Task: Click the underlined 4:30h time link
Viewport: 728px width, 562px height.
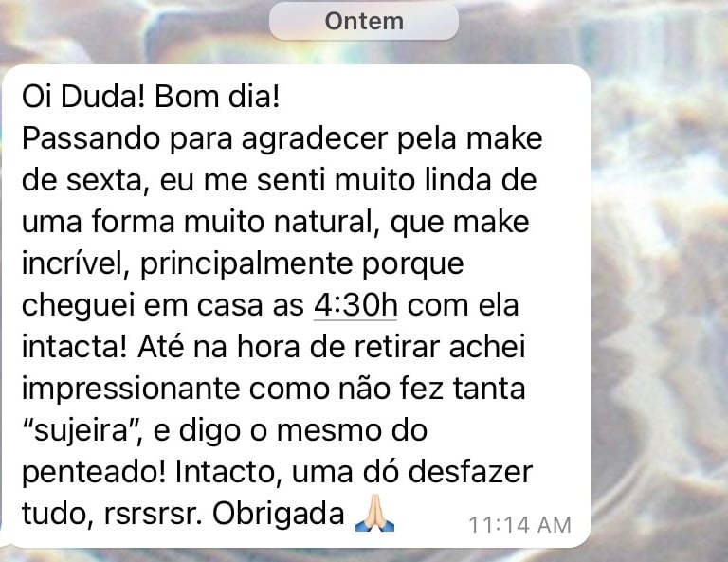Action: [355, 305]
